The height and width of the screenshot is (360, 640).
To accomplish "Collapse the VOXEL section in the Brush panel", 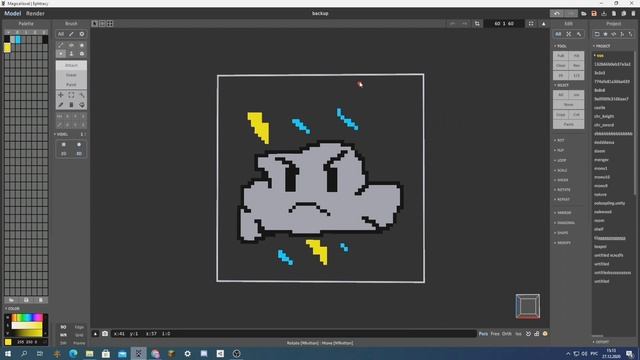I will [62, 134].
